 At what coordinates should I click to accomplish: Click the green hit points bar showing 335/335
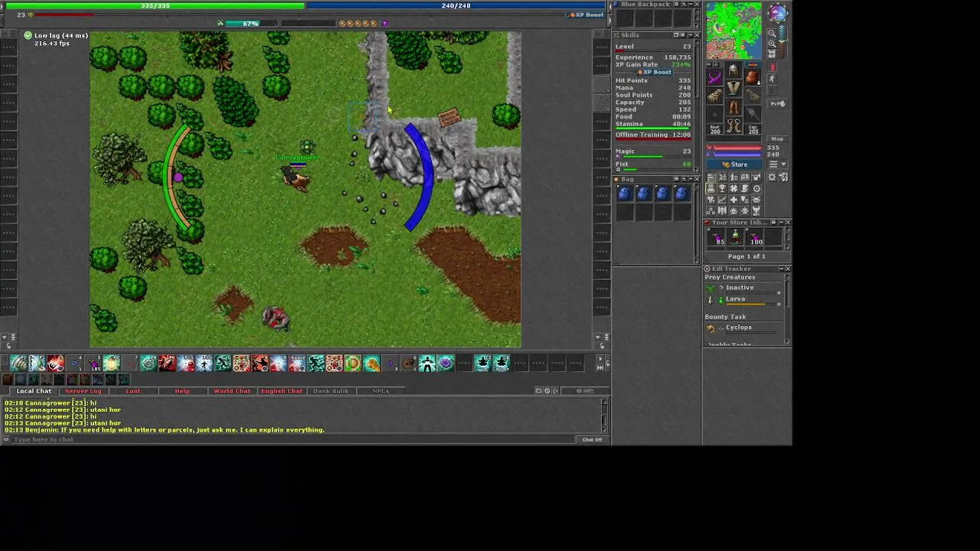pyautogui.click(x=155, y=5)
